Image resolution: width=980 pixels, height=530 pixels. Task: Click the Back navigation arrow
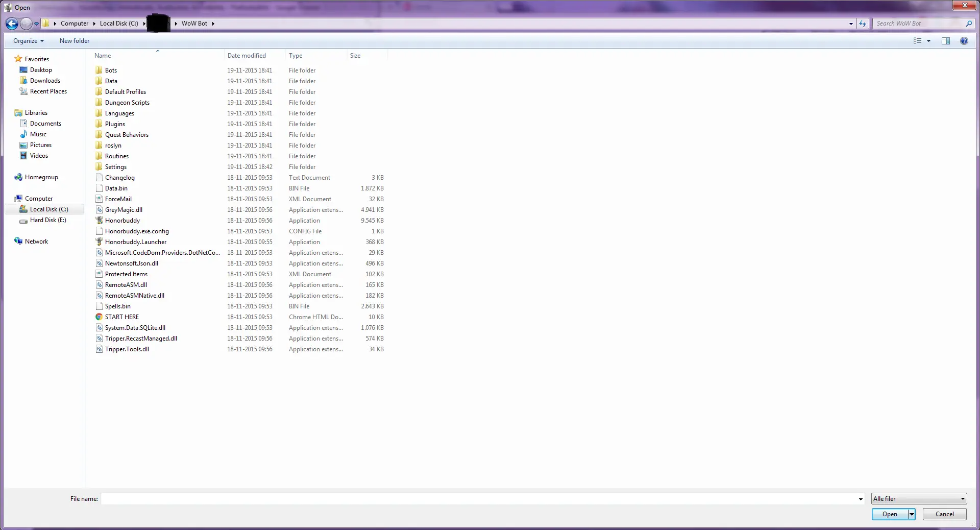(x=12, y=23)
